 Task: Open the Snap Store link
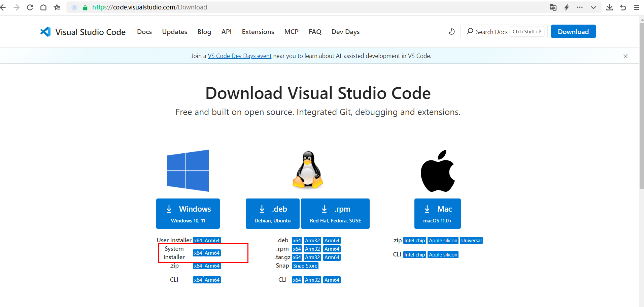point(305,266)
